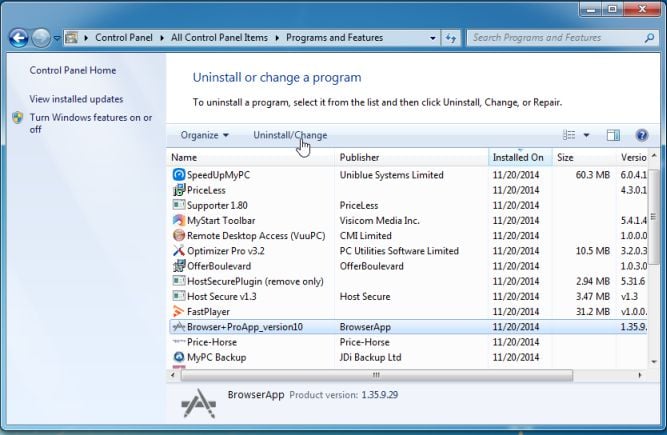Select Optimizer Pro v3.2 name text
The height and width of the screenshot is (435, 667).
(x=226, y=251)
